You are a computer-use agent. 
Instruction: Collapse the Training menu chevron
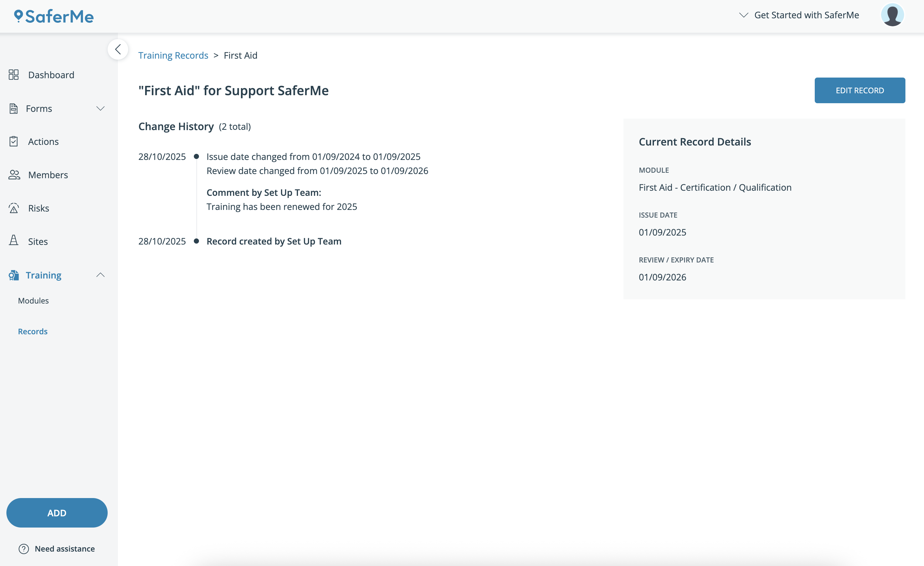coord(101,275)
